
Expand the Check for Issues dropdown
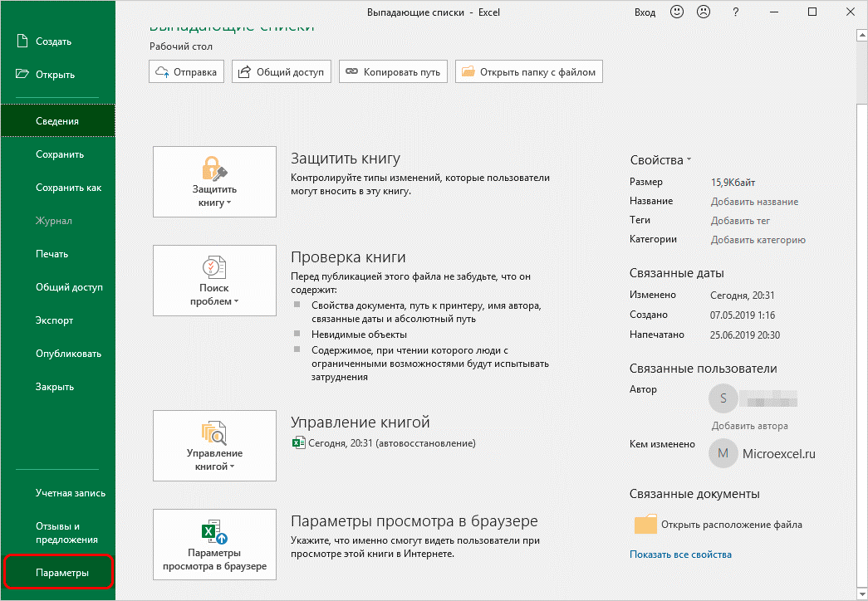tap(214, 281)
